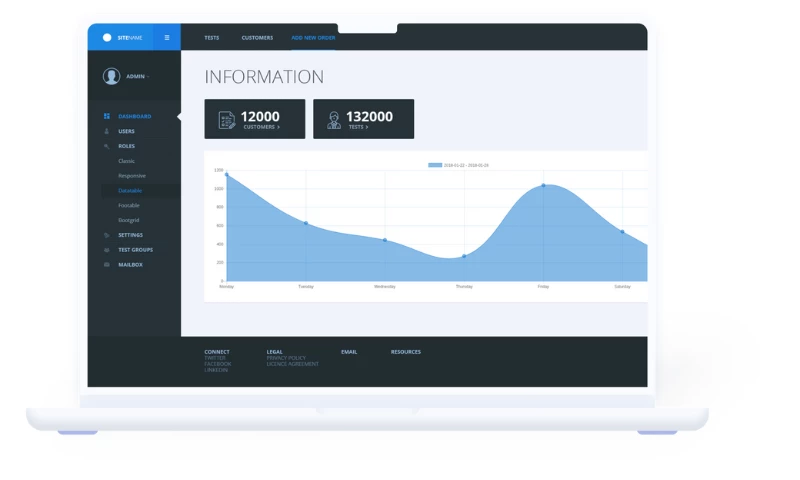The height and width of the screenshot is (480, 800).
Task: Expand the Admin user dropdown
Action: [136, 77]
